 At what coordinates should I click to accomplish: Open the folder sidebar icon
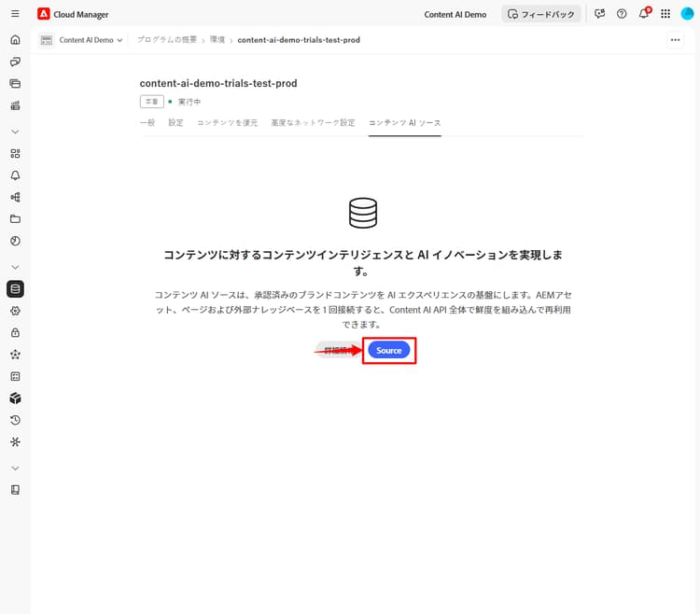pos(15,219)
